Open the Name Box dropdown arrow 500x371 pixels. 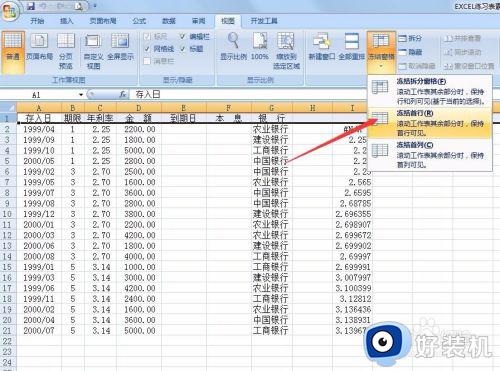pyautogui.click(x=81, y=95)
